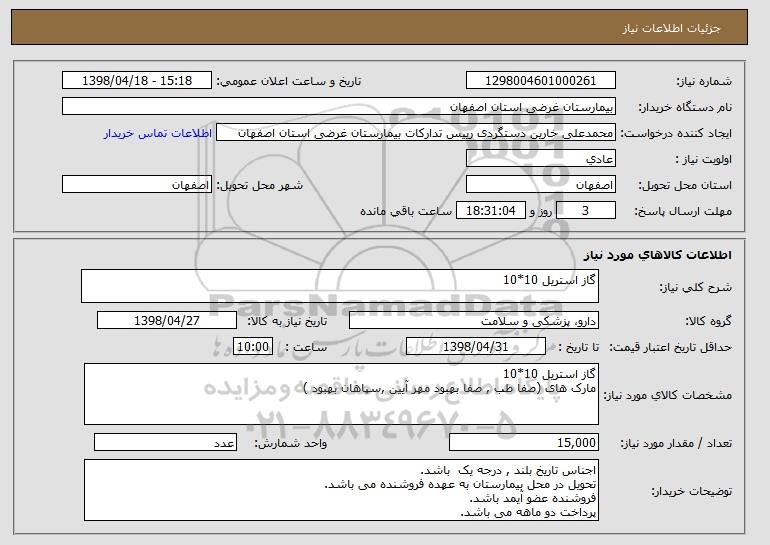Screen dimensions: 770x545
Task: Click the delivery city field اصفهان
Action: pos(137,185)
